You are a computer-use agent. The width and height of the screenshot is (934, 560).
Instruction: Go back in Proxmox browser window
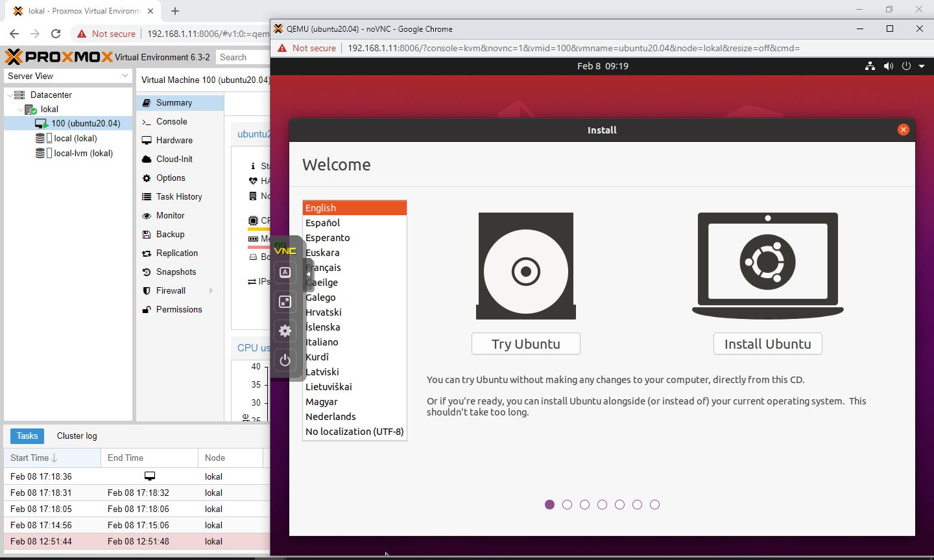point(14,34)
